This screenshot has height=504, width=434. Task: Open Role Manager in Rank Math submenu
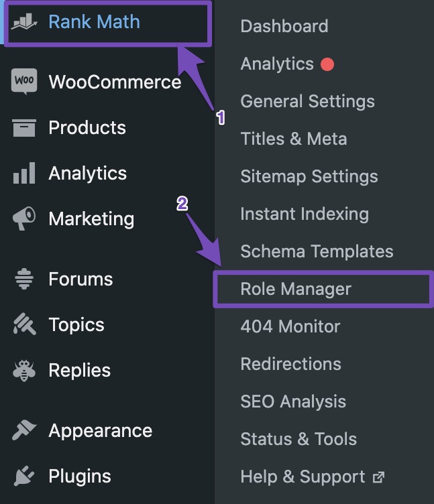pos(296,289)
